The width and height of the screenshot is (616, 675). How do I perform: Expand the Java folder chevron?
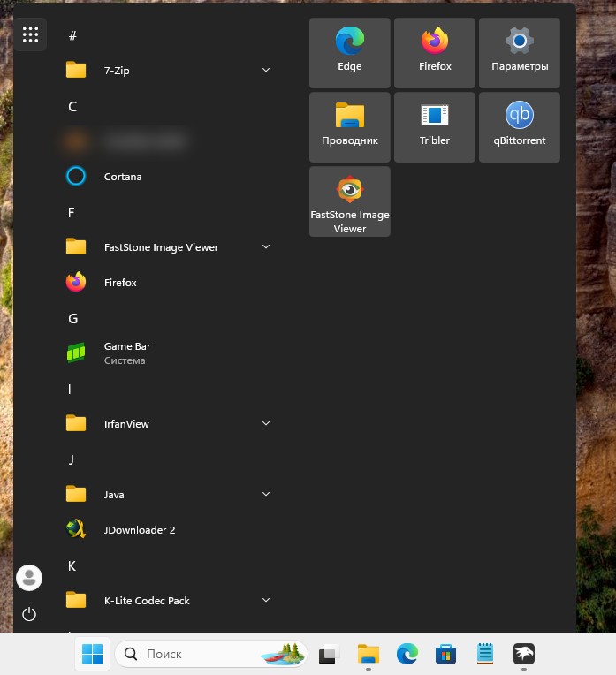266,494
